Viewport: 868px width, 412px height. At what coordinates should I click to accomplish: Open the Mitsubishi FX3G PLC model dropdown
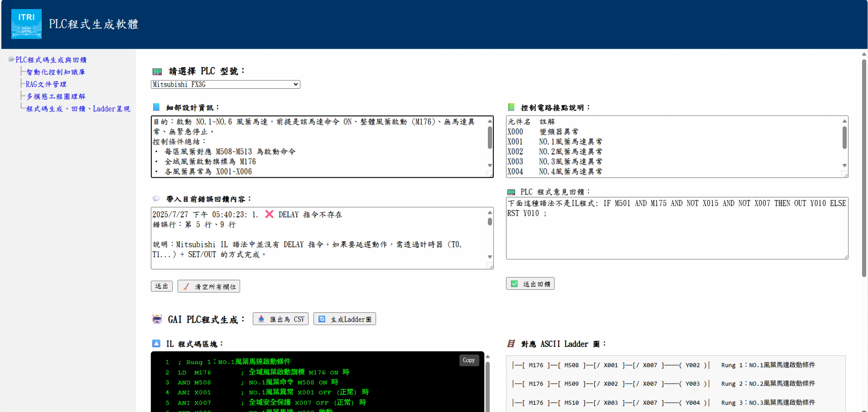(x=225, y=84)
